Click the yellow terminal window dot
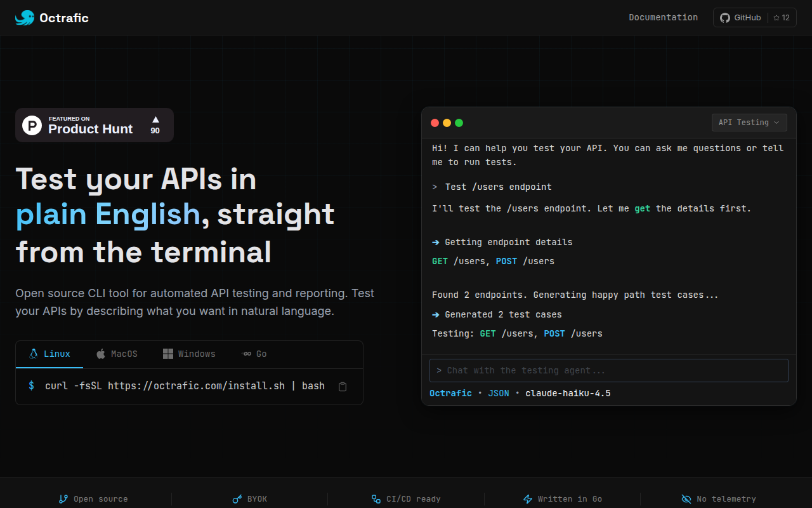Viewport: 812px width, 508px height. [447, 123]
